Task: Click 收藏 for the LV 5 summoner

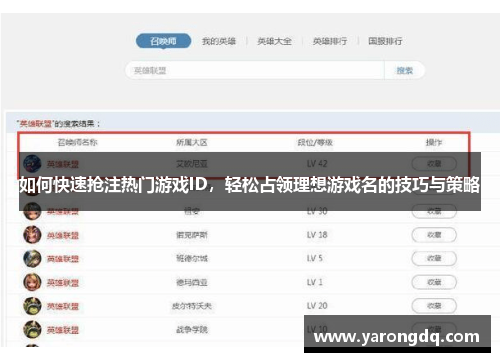Action: pos(434,258)
